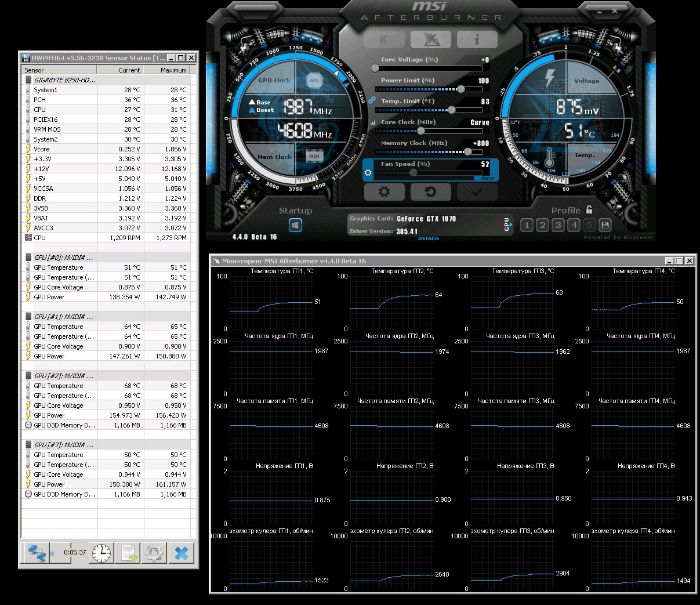The height and width of the screenshot is (605, 700).
Task: Select profile slot 4
Action: 574,225
